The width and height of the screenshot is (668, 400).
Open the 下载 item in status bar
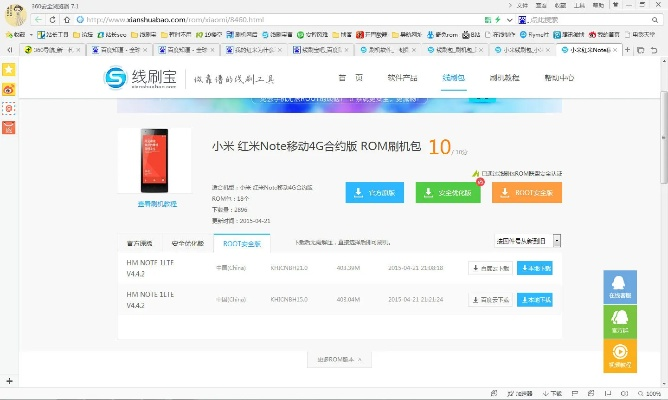pos(553,393)
